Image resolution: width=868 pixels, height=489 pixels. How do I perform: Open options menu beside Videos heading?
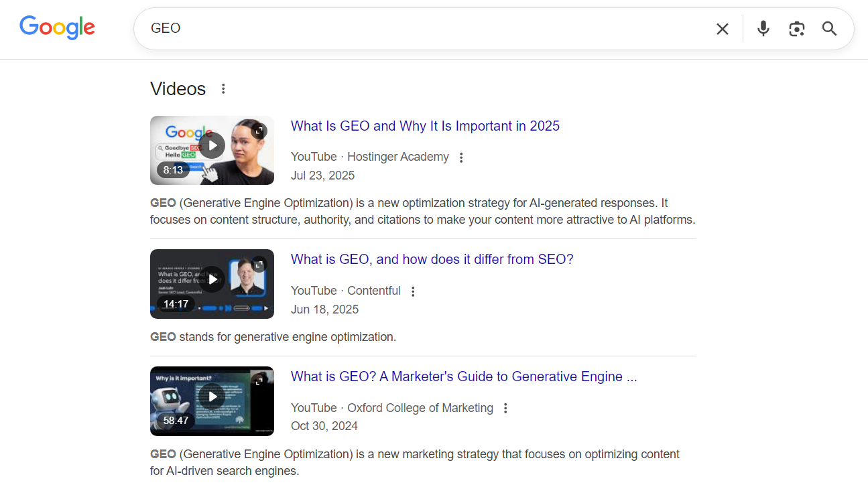pos(224,89)
